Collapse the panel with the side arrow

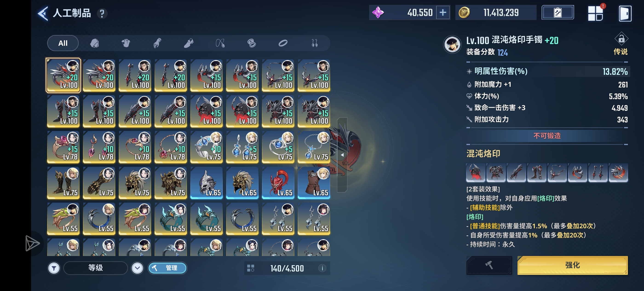(x=342, y=155)
